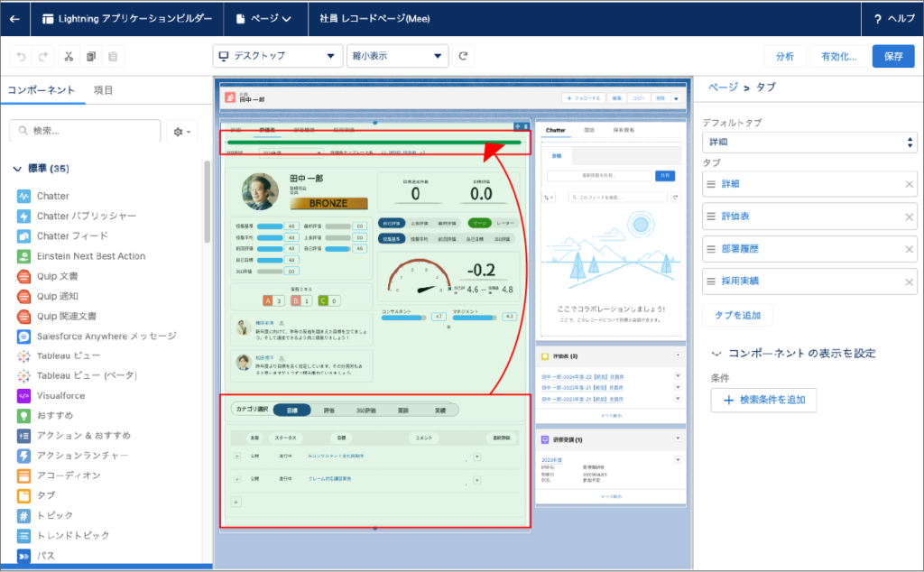Click the おすすめ component icon

click(x=23, y=416)
